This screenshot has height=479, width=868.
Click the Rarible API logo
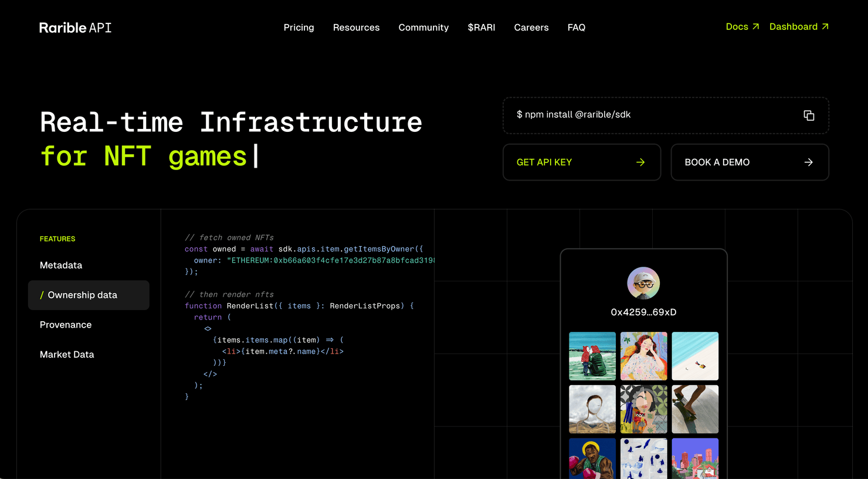(75, 28)
